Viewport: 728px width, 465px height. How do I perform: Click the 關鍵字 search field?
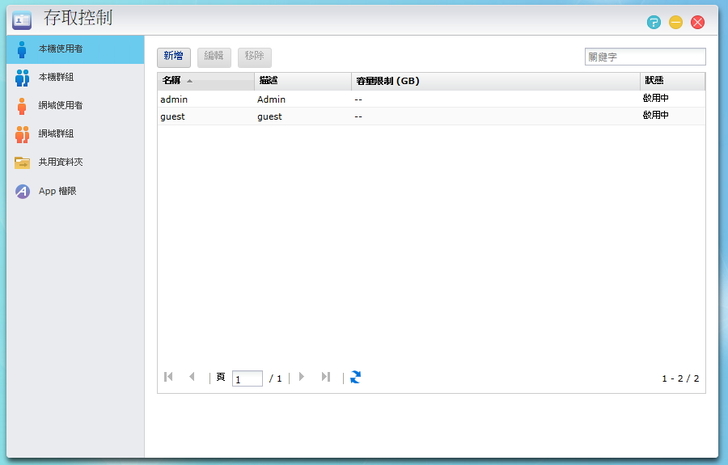coord(644,57)
